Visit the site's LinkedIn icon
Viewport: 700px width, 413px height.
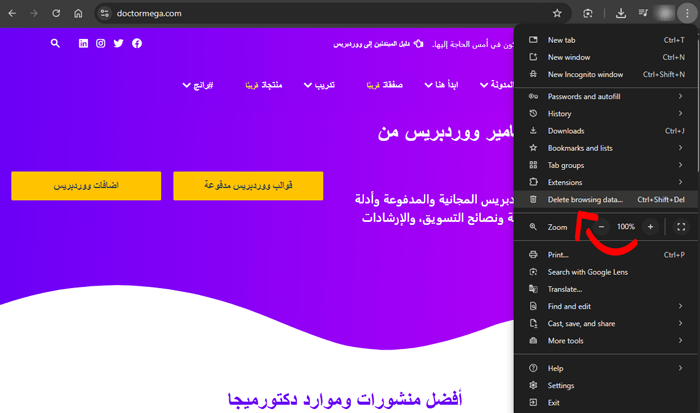[83, 43]
